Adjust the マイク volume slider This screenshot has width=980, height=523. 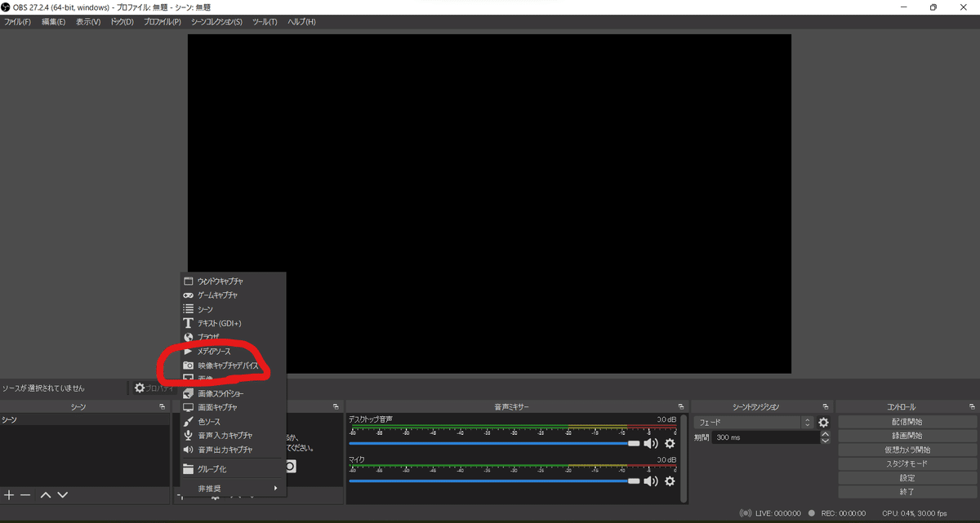(x=494, y=481)
